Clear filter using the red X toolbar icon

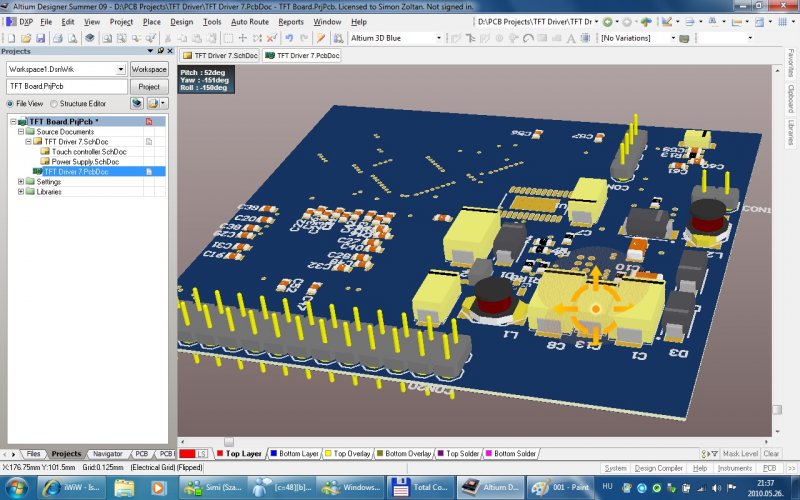click(272, 38)
